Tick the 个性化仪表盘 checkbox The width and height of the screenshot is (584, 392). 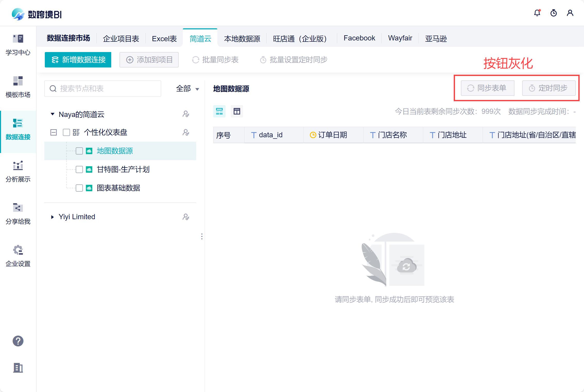(x=66, y=132)
